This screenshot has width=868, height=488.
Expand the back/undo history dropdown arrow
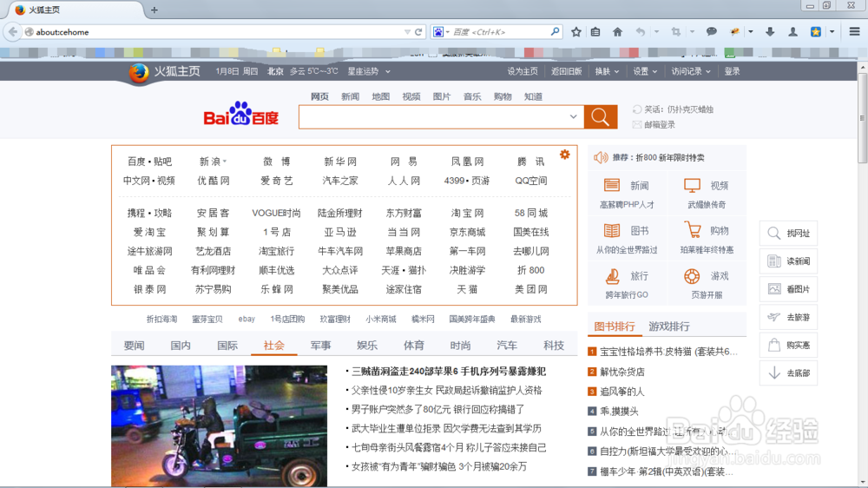coord(656,32)
